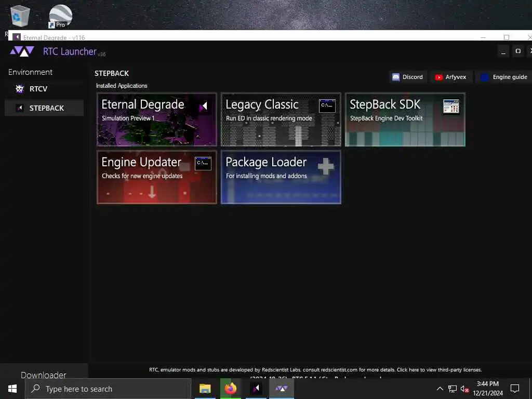The image size is (532, 399).
Task: Click here to view third-party licenses
Action: [x=439, y=369]
